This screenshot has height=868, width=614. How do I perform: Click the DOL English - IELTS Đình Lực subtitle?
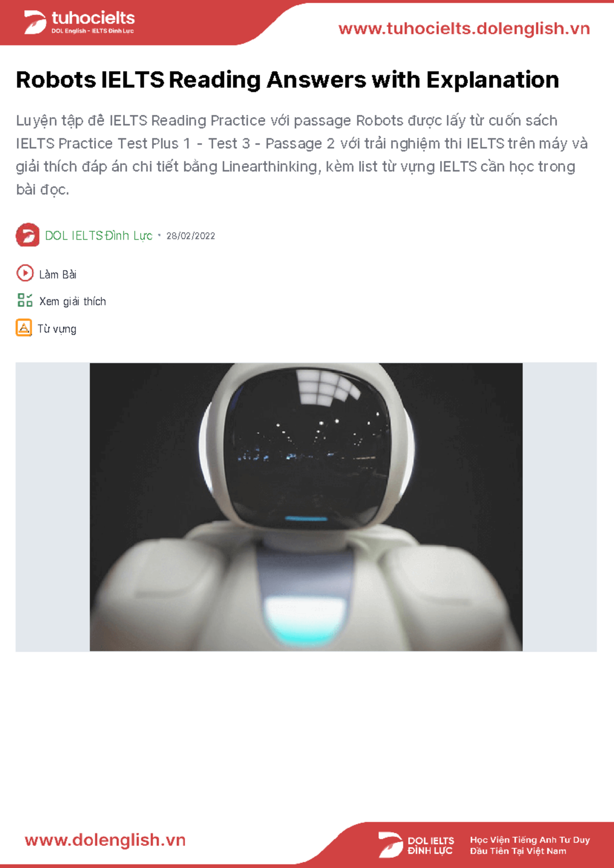93,31
